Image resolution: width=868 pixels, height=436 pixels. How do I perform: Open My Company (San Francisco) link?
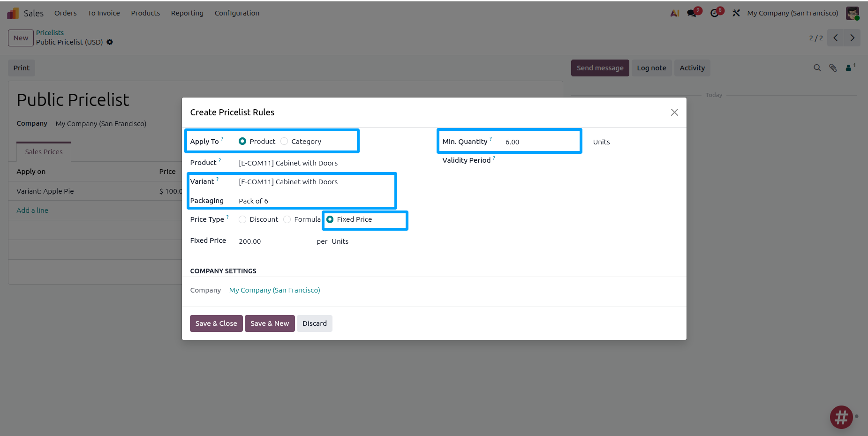[x=274, y=290]
